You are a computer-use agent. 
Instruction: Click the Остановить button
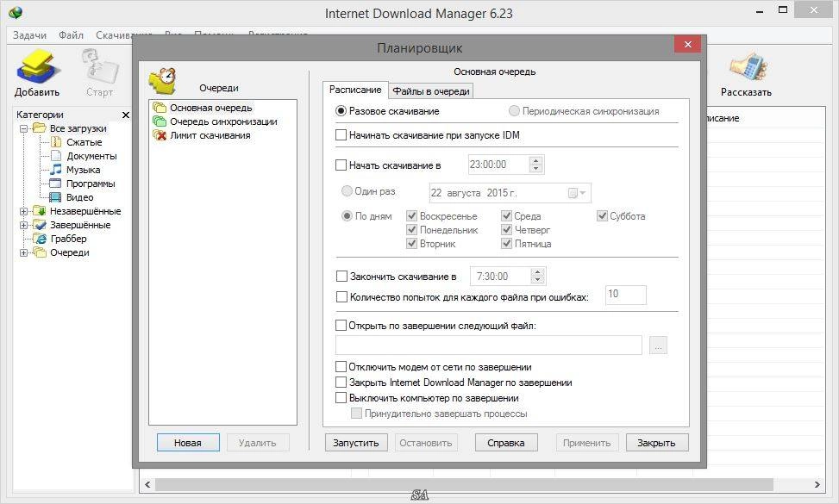[x=426, y=443]
